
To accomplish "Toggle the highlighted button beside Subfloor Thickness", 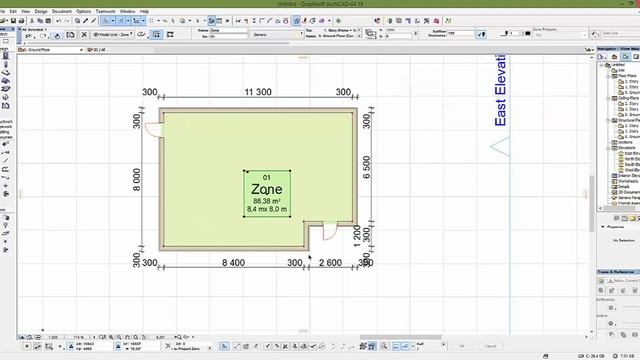I will click(482, 34).
